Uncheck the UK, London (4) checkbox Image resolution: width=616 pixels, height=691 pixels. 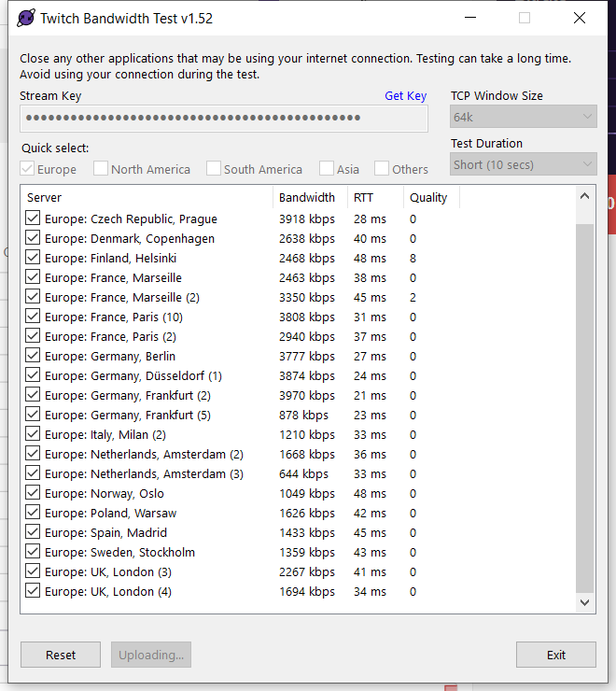pos(33,590)
